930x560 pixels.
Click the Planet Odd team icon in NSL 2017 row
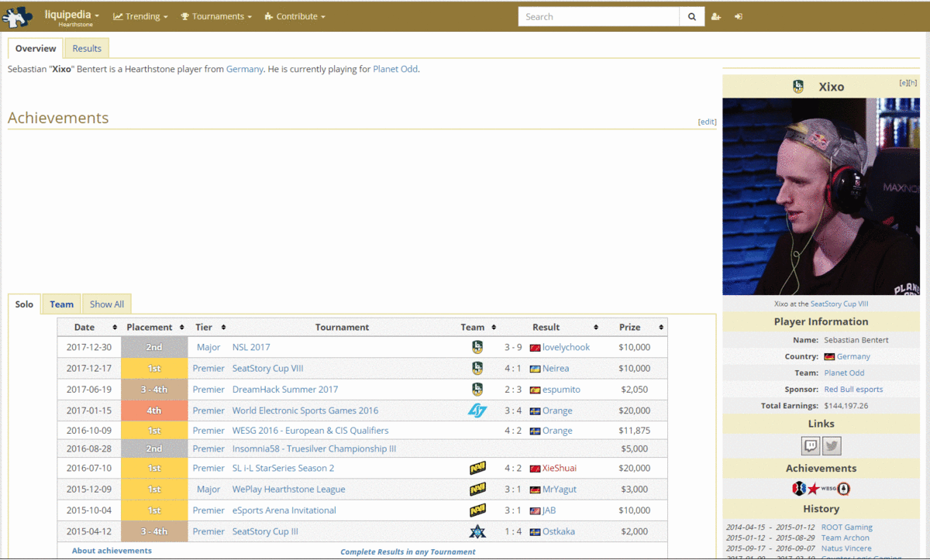click(477, 347)
